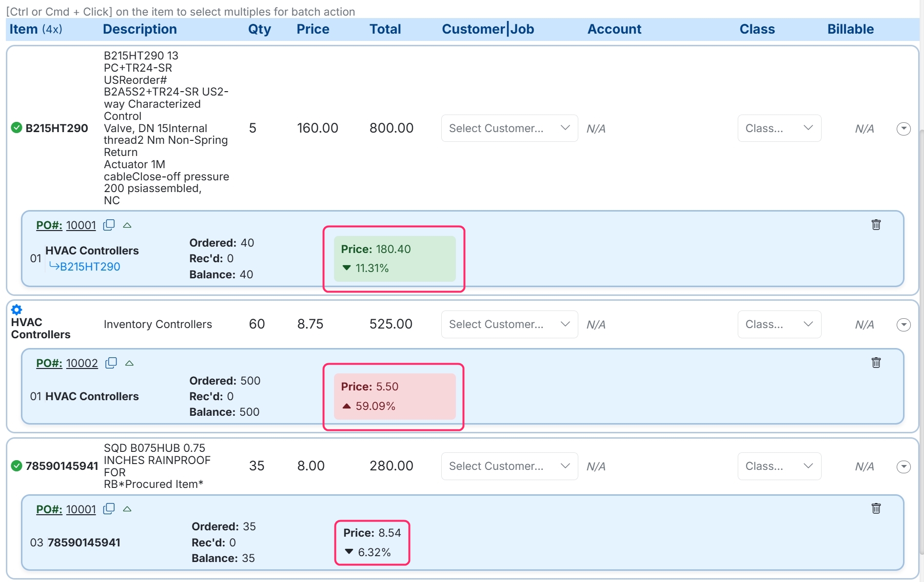Click the Description column header
Screen dimensions: 924x582
140,29
